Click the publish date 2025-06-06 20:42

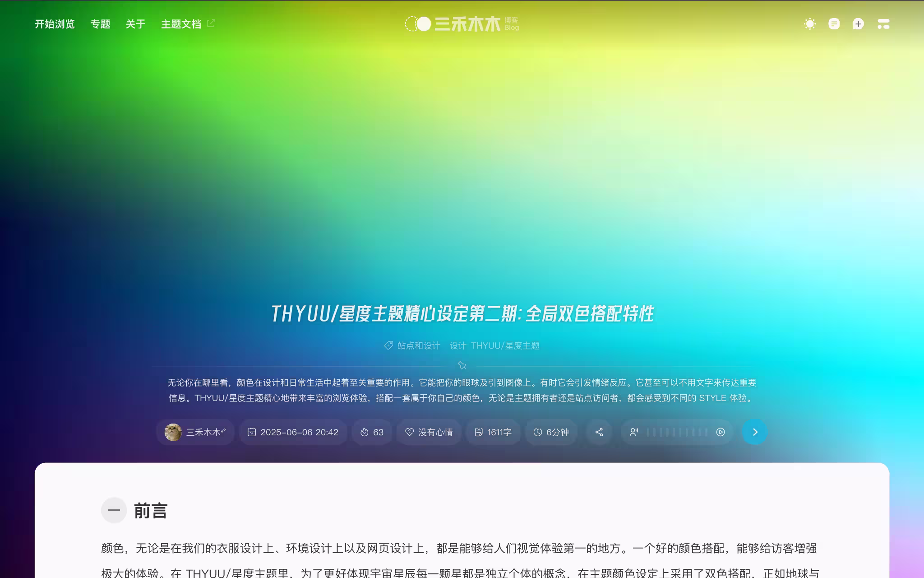(293, 432)
